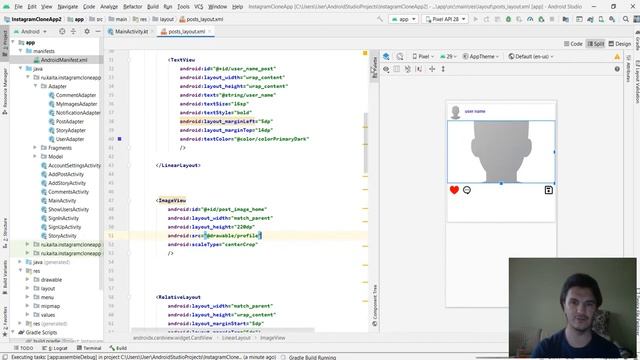Switch editor to Design view
The image size is (640, 360).
620,44
